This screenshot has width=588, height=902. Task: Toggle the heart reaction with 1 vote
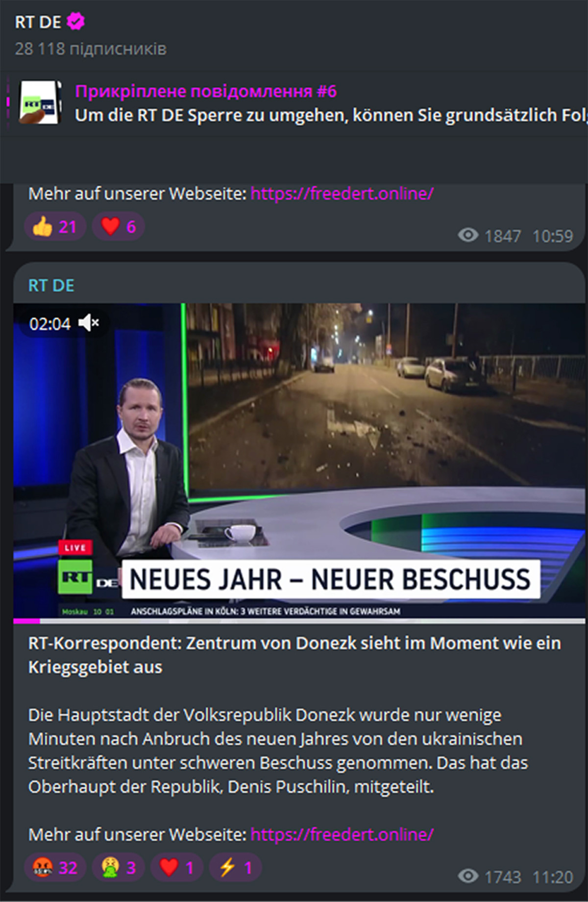(x=177, y=867)
